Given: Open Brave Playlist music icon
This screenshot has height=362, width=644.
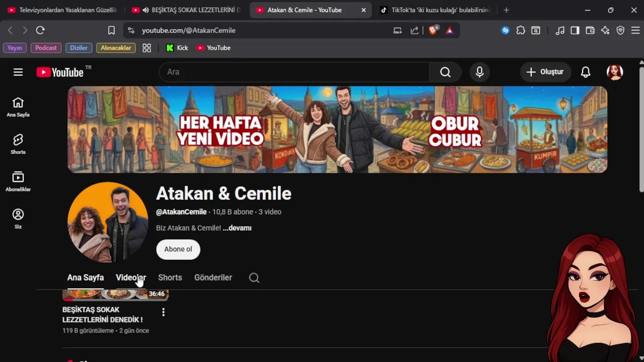Looking at the screenshot, I should pyautogui.click(x=559, y=30).
